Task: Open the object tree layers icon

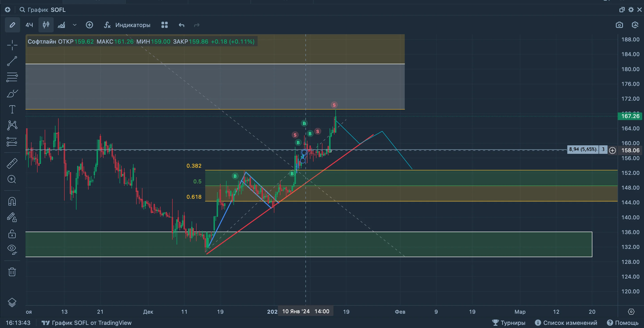Action: coord(12,303)
